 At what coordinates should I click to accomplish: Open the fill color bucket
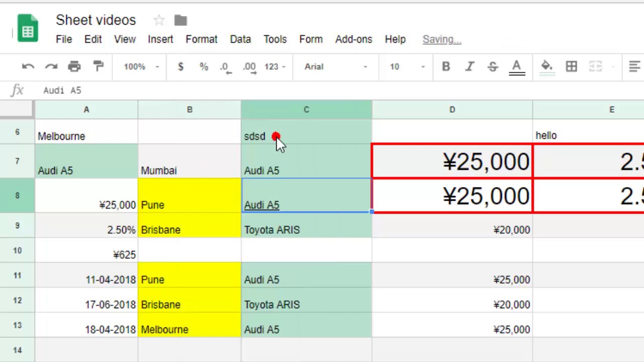[x=547, y=67]
